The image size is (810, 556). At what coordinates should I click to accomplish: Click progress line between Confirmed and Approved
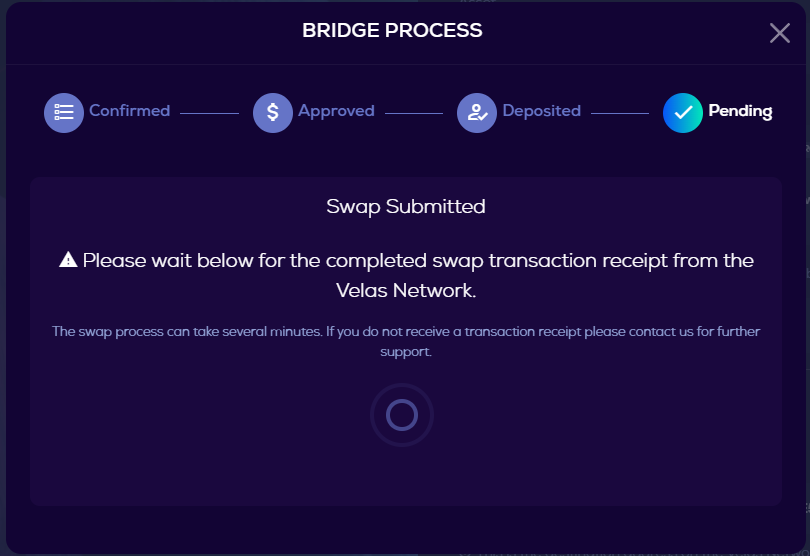209,113
